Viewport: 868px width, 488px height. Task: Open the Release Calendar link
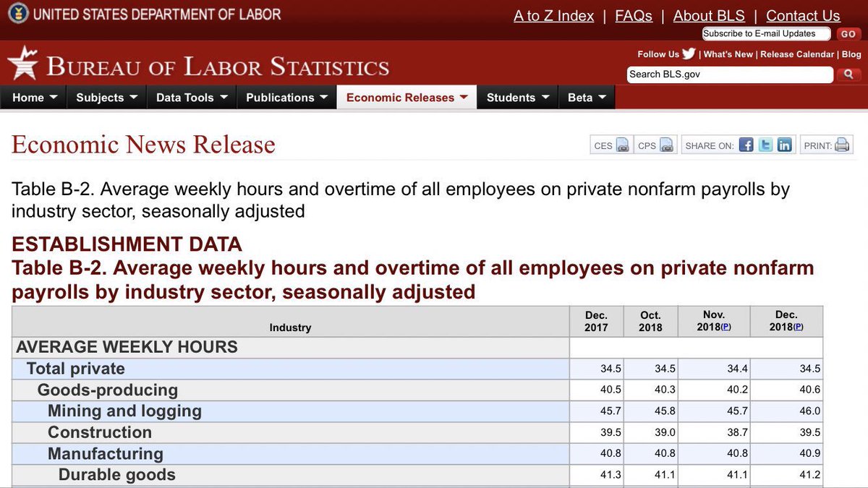point(798,54)
